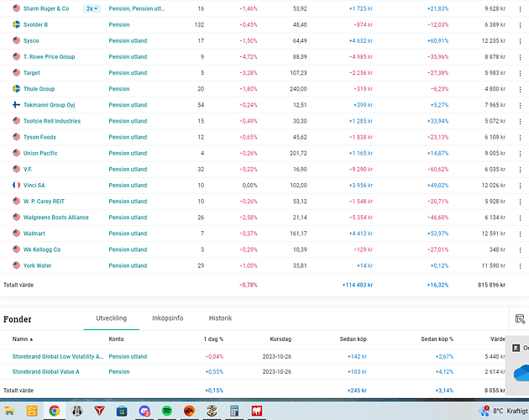Open the Historik tab
The image size is (529, 420).
pos(220,318)
